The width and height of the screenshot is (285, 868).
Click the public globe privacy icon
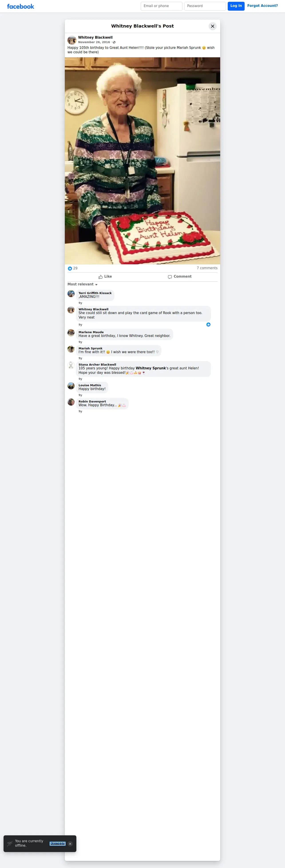click(114, 42)
